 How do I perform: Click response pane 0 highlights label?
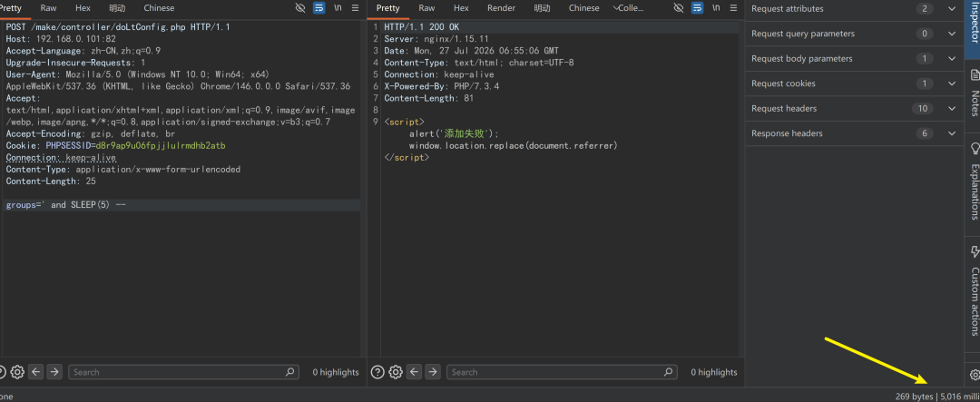coord(714,372)
